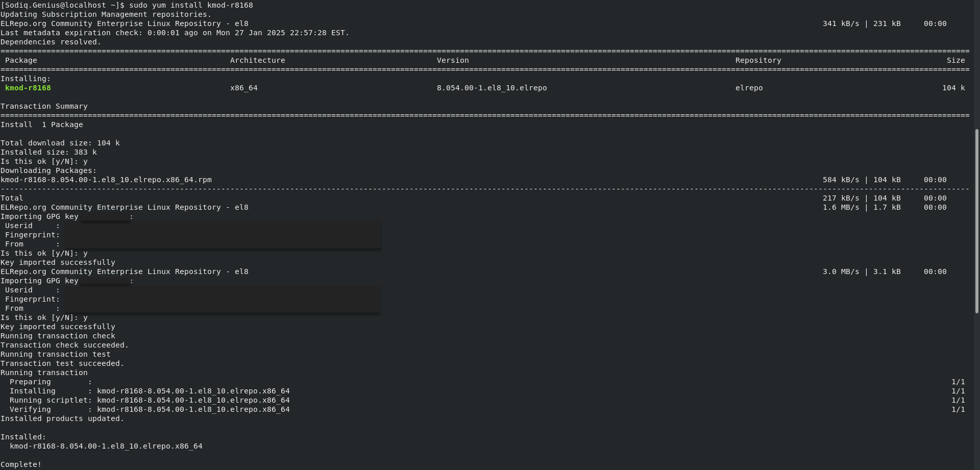Click the "Repository" column header
The height and width of the screenshot is (470, 980).
758,60
